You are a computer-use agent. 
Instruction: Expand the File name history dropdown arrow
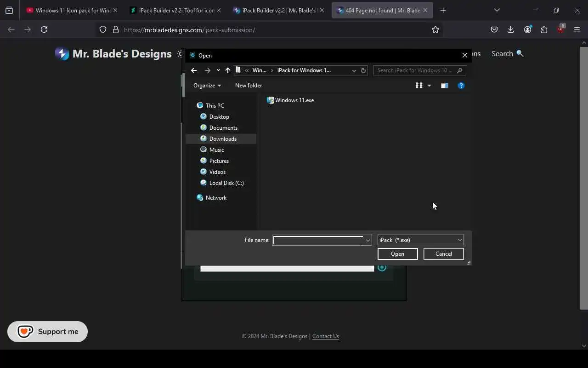[x=367, y=240]
